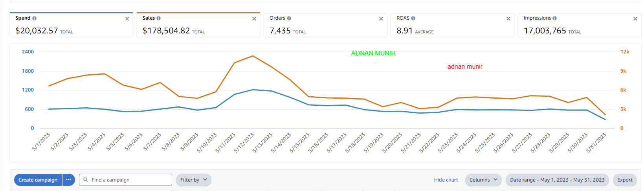The width and height of the screenshot is (644, 191).
Task: Click the Create campaign button
Action: pyautogui.click(x=38, y=180)
